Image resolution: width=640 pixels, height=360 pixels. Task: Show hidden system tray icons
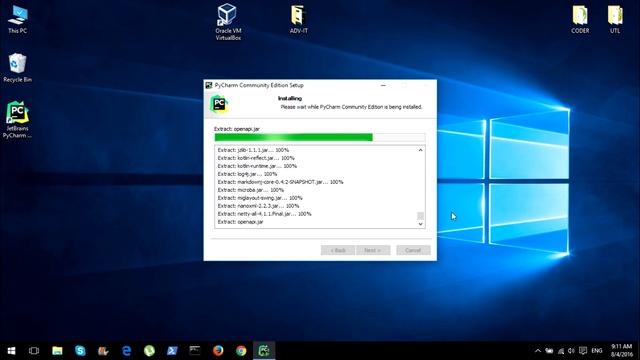click(538, 351)
